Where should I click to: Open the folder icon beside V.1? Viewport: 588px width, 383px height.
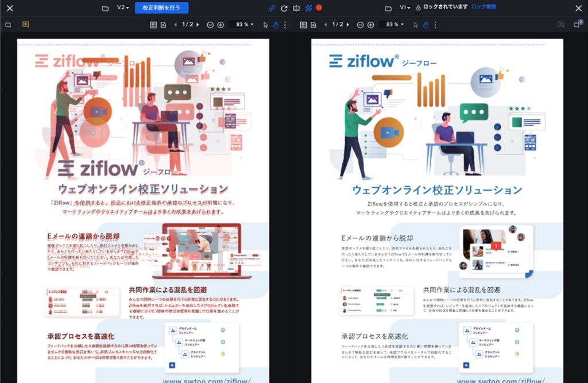[388, 8]
